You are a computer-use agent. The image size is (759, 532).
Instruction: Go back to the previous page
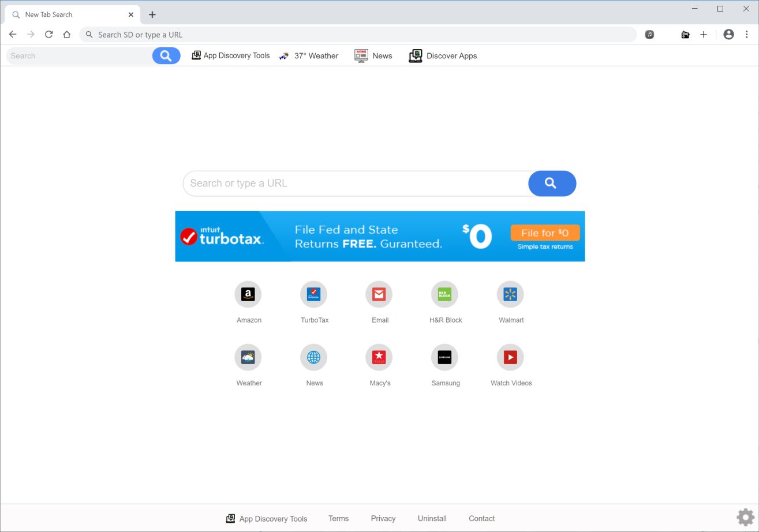coord(13,35)
